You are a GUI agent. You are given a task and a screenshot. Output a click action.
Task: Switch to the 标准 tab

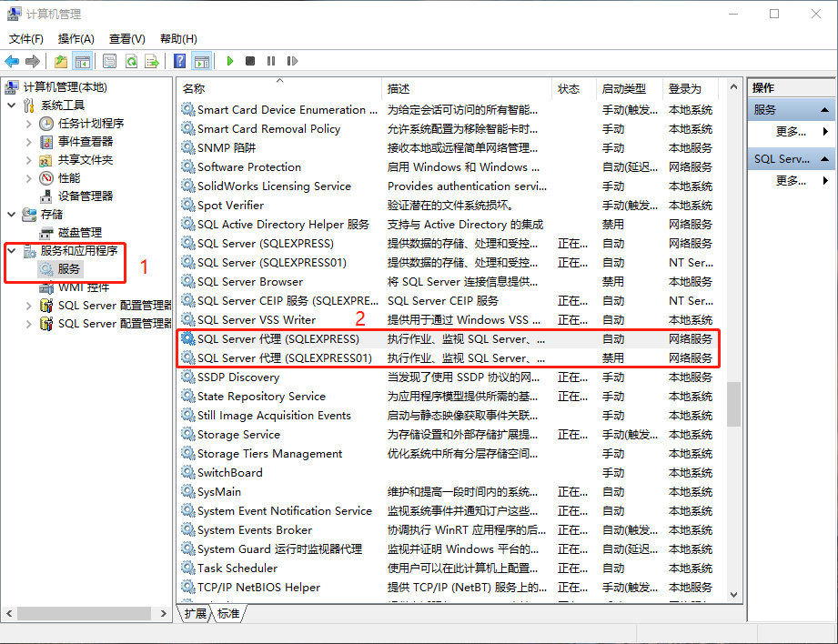[228, 614]
